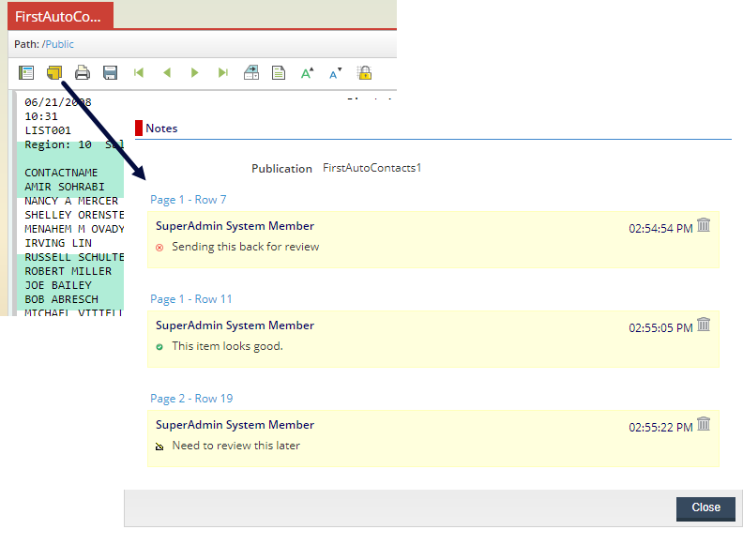This screenshot has width=743, height=560.
Task: Open the yellow Notes icon in toolbar
Action: click(54, 73)
